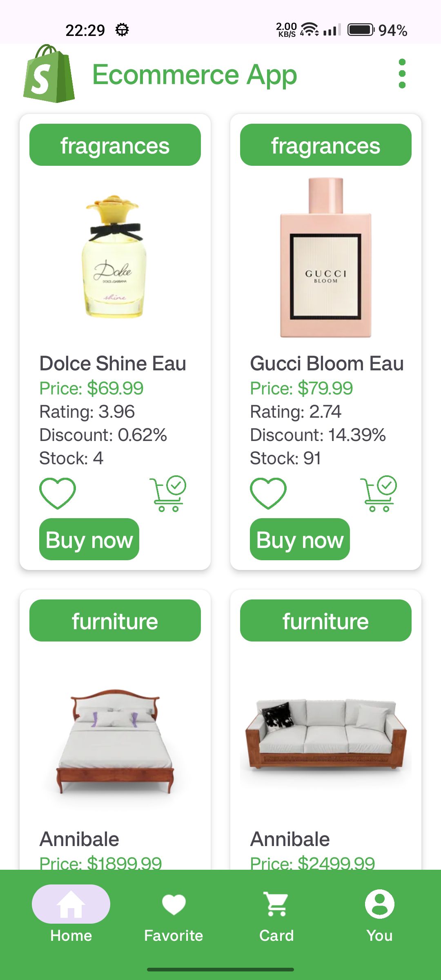Image resolution: width=441 pixels, height=980 pixels.
Task: Favorite the Dolce Shine Eau perfume
Action: (x=58, y=493)
